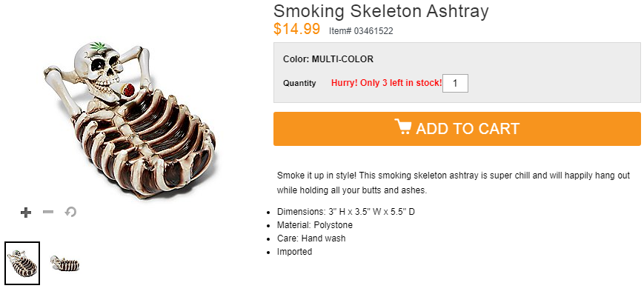The height and width of the screenshot is (297, 644).
Task: Zoom in with the plus icon
Action: click(26, 213)
